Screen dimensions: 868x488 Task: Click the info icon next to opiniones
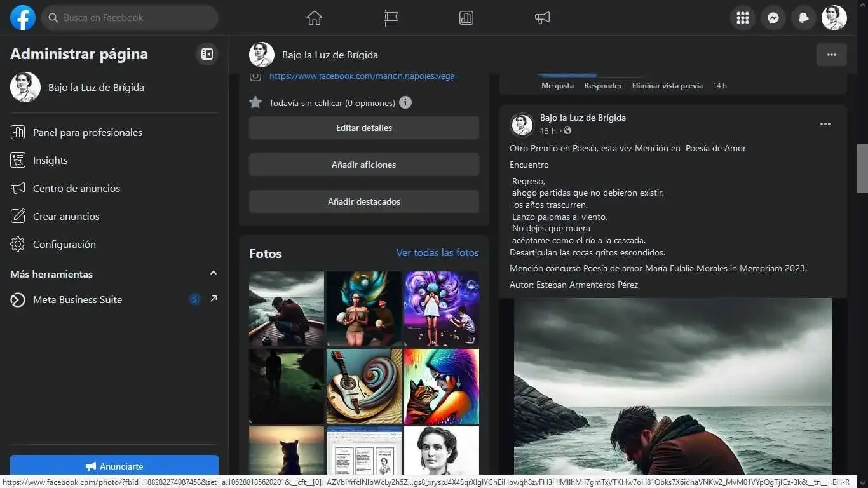coord(405,102)
